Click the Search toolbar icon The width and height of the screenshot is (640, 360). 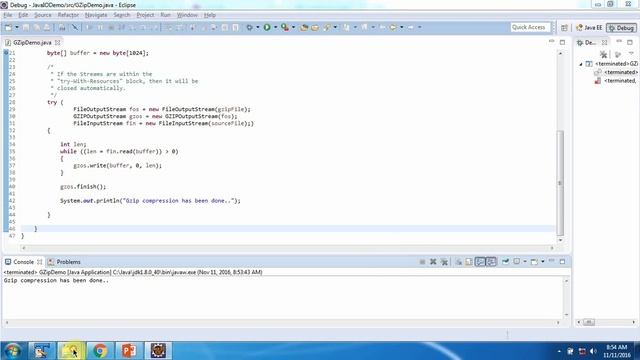(x=327, y=27)
